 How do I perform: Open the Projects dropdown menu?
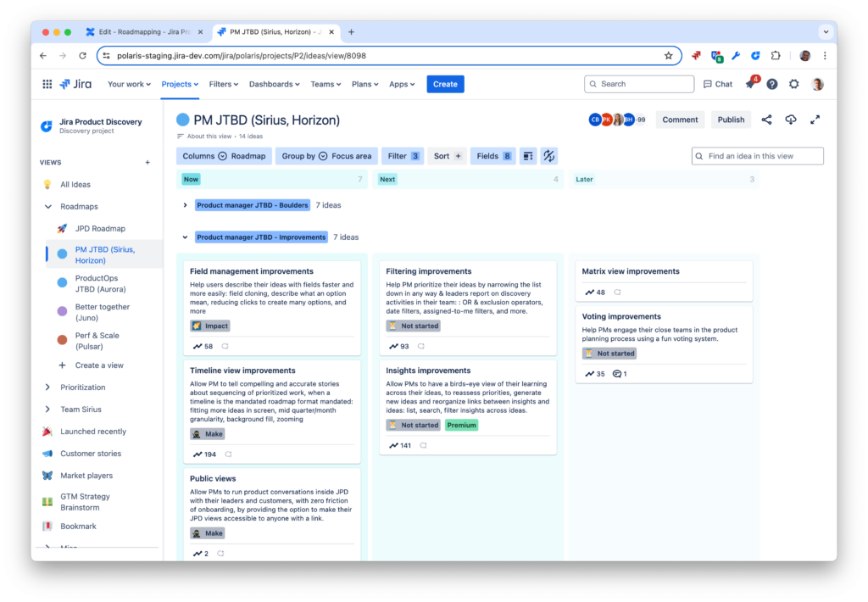pyautogui.click(x=180, y=84)
